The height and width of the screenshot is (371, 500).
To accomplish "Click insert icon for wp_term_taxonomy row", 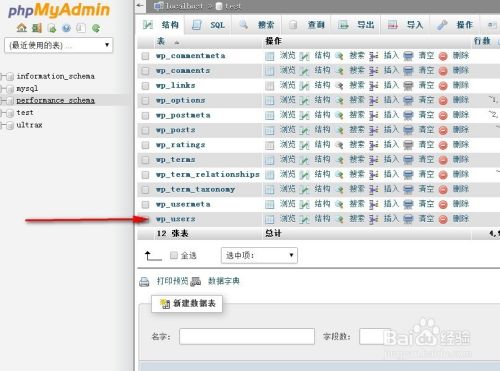I will (374, 190).
